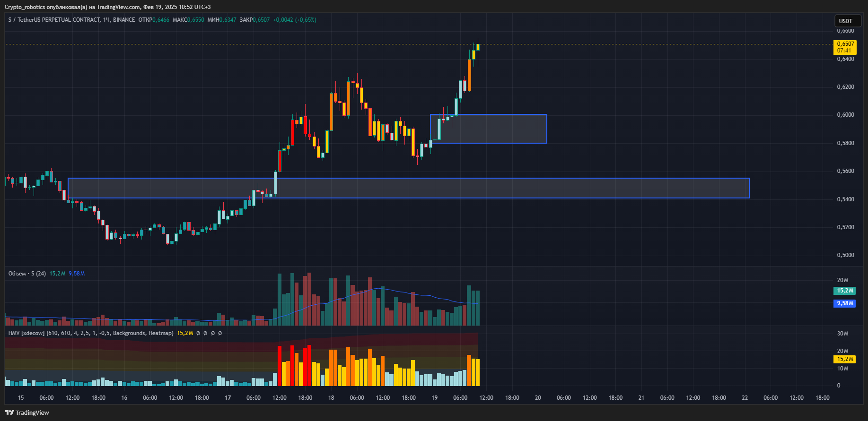This screenshot has width=868, height=421.
Task: Click the Crypto_robotics publication header text
Action: coord(108,7)
